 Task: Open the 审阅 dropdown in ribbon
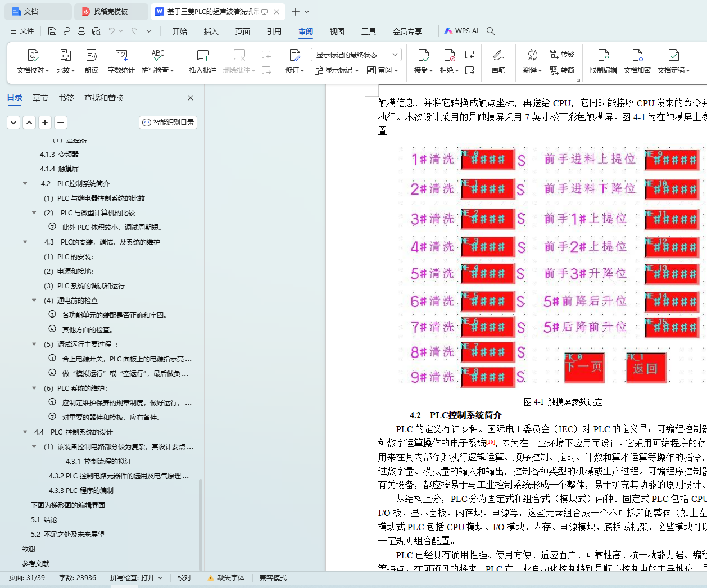coord(383,70)
